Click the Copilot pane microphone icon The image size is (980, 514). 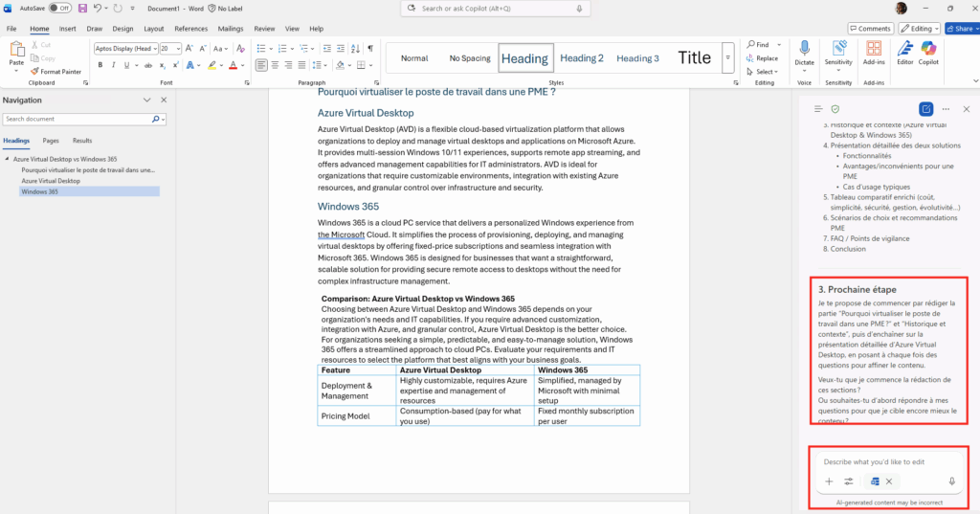(x=951, y=481)
